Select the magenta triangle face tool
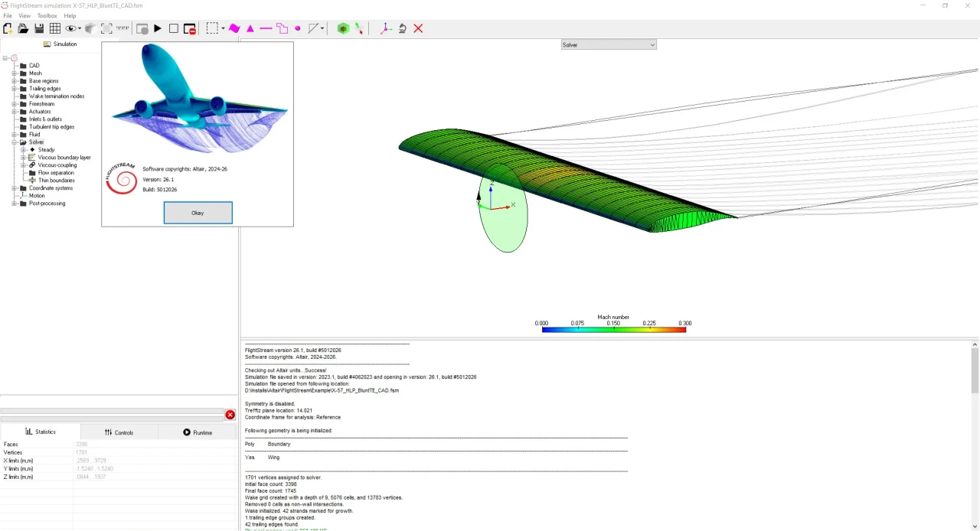The height and width of the screenshot is (531, 980). pyautogui.click(x=250, y=28)
